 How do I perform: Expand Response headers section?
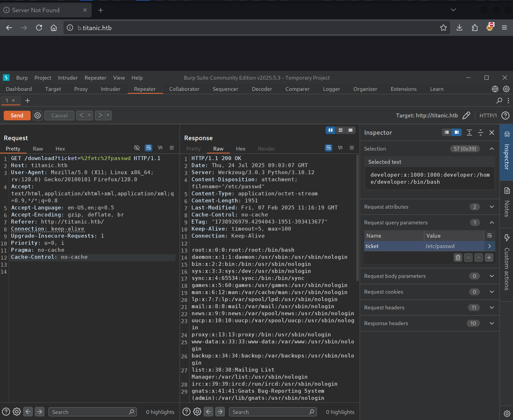(492, 323)
